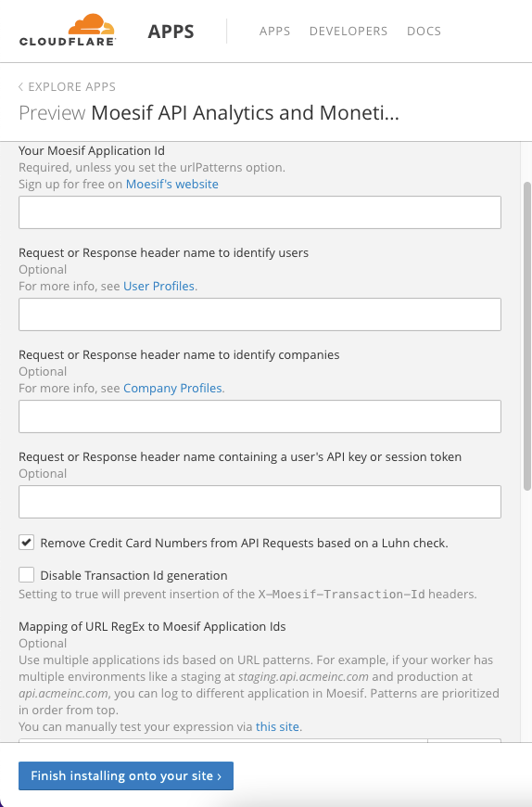Click the 'Your Moesif Application Id' label
The height and width of the screenshot is (807, 532).
(92, 151)
